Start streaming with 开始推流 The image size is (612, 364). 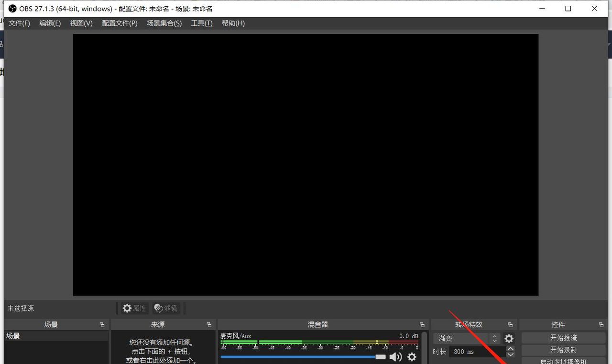[x=564, y=338]
